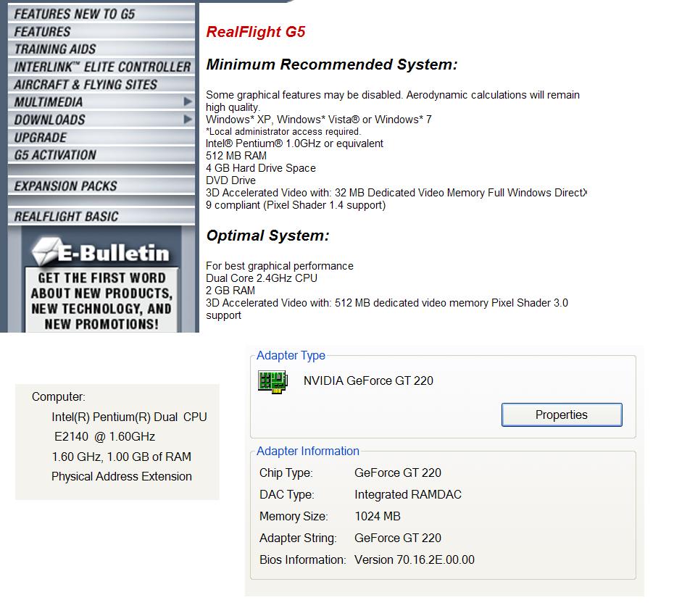Select 'Intel(R) Pentium(R) Dual CPU' text

[129, 417]
